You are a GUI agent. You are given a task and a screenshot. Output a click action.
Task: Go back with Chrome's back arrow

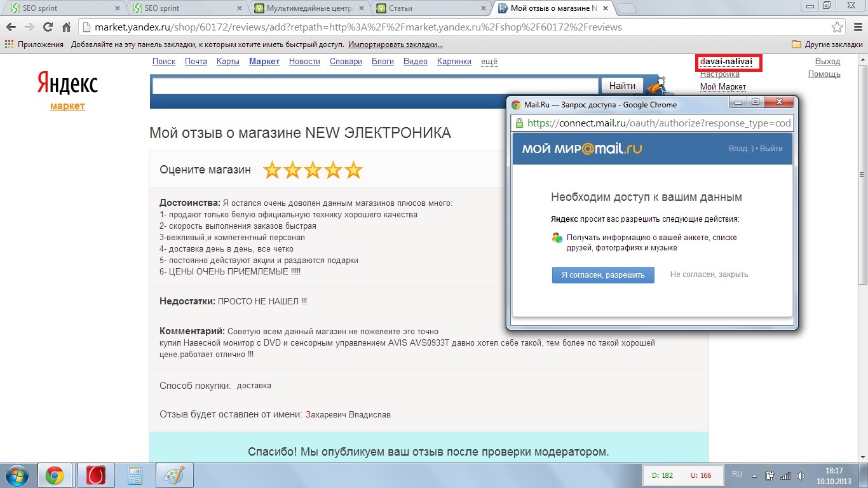[11, 27]
